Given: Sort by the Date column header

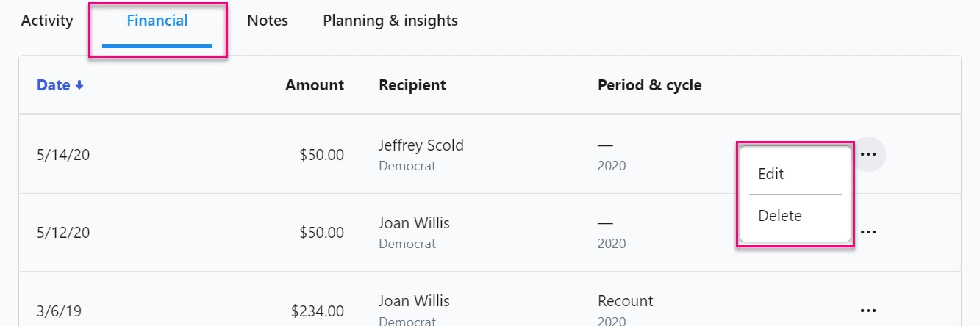Looking at the screenshot, I should 54,85.
